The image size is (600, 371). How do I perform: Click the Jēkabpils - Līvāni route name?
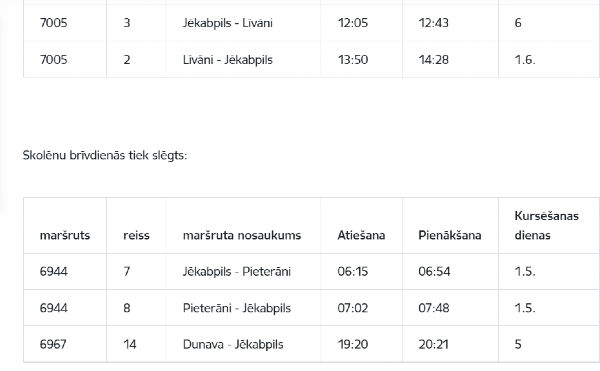[x=228, y=23]
